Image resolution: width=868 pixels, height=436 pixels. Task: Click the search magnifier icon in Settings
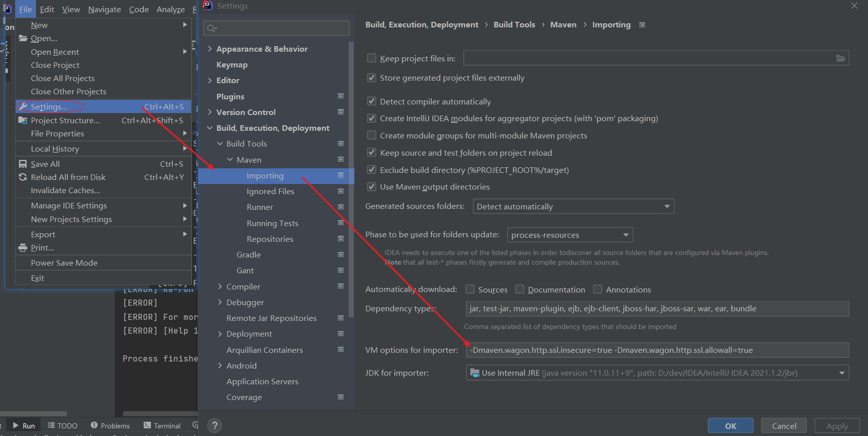(x=212, y=28)
